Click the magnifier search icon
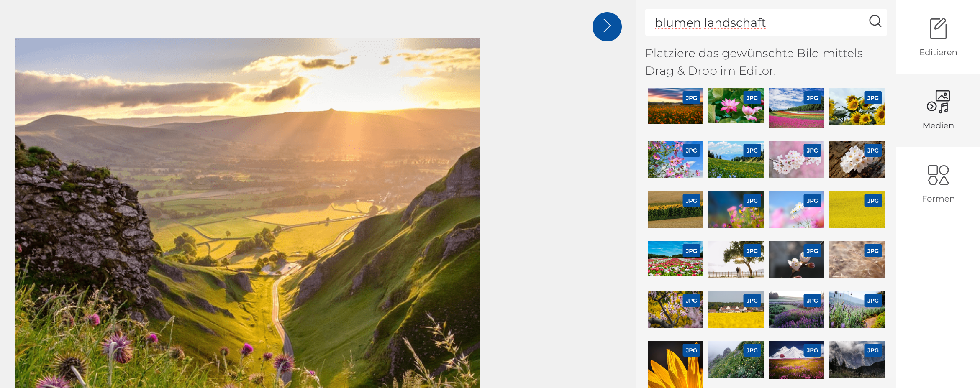 point(875,21)
